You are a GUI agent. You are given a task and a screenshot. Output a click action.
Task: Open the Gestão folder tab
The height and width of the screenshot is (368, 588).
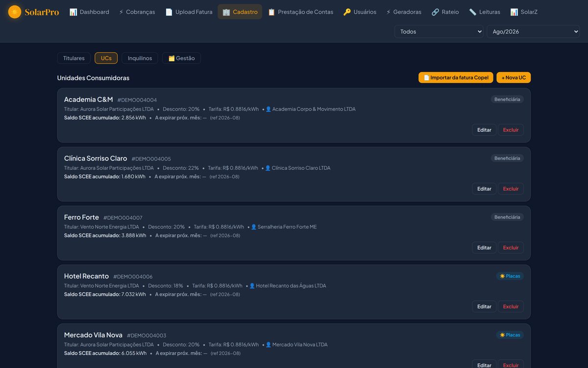(x=181, y=58)
